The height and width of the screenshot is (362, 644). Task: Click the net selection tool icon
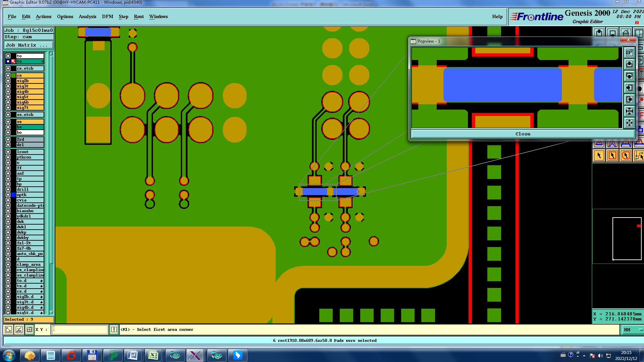click(639, 156)
